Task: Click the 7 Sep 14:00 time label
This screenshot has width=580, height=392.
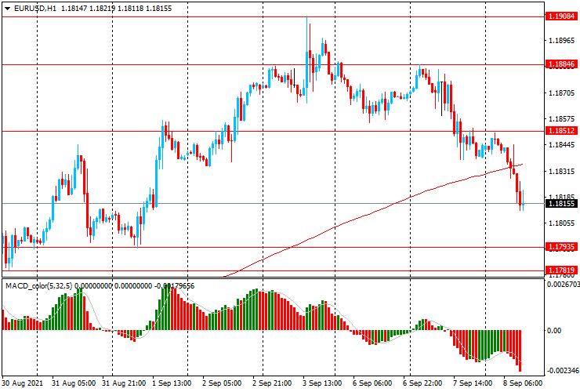Action: pos(473,383)
